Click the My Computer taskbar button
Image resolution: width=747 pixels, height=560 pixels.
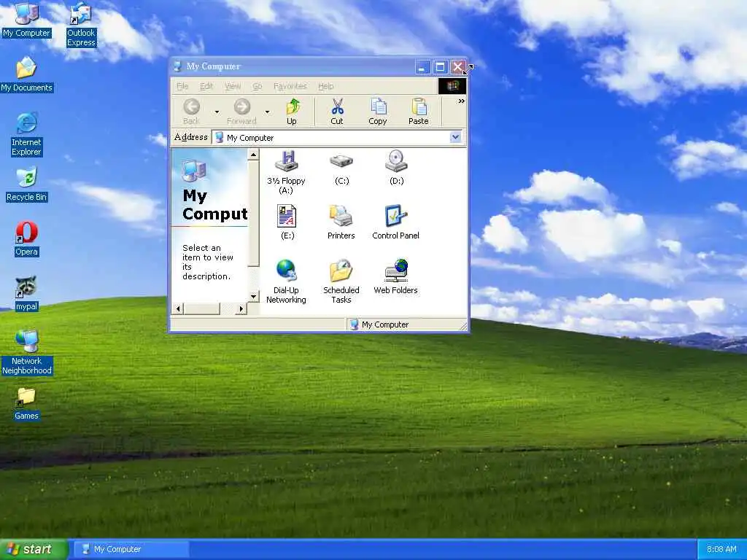131,550
